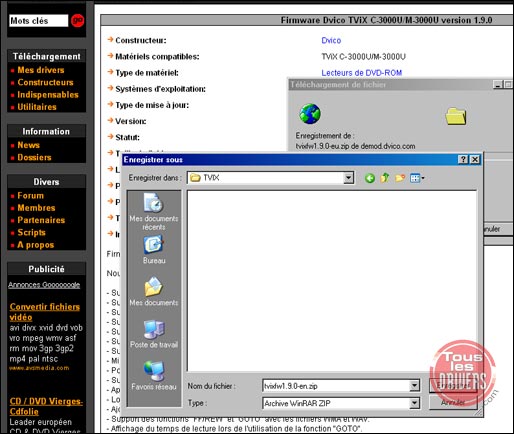The height and width of the screenshot is (434, 514).
Task: Follow the Lecteurs de DVD-ROM link
Action: pos(362,73)
